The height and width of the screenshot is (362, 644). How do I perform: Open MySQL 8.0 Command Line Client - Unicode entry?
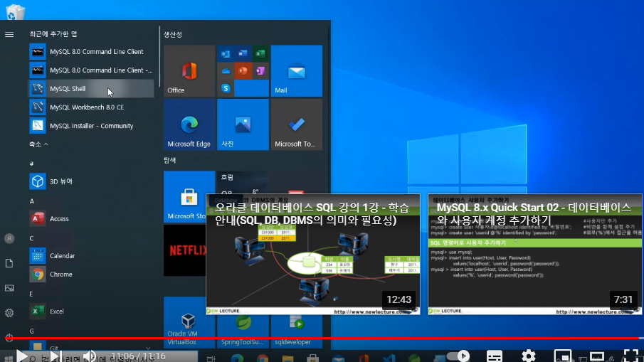tap(91, 70)
